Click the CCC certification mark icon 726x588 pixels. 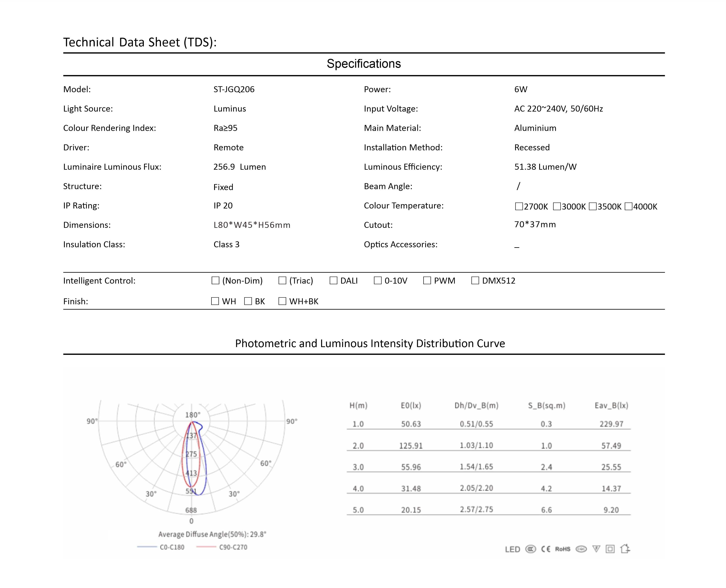pyautogui.click(x=531, y=549)
